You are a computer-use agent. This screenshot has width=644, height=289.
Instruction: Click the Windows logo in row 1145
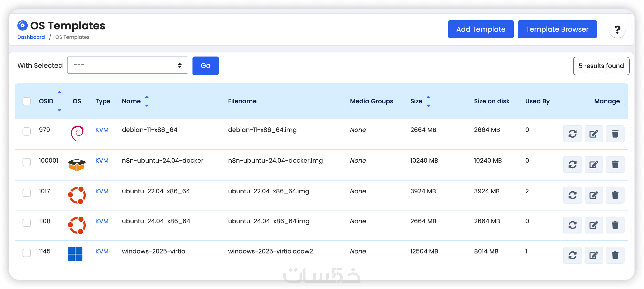[75, 254]
